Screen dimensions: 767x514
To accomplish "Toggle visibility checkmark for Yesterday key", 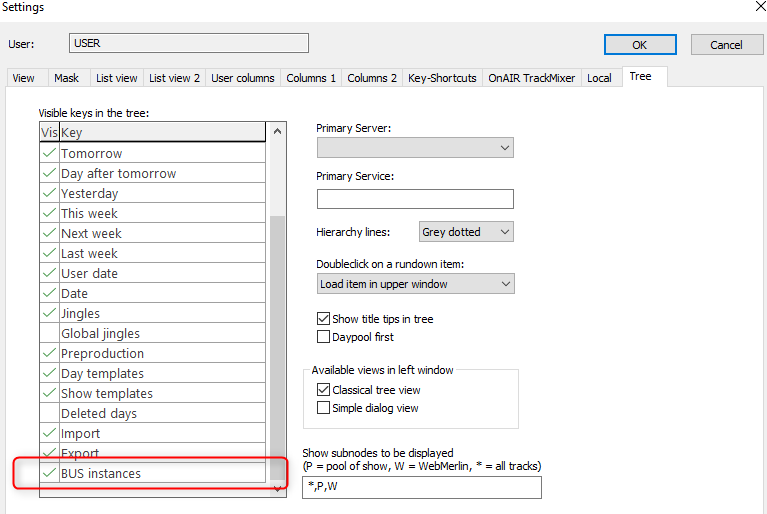I will point(48,194).
